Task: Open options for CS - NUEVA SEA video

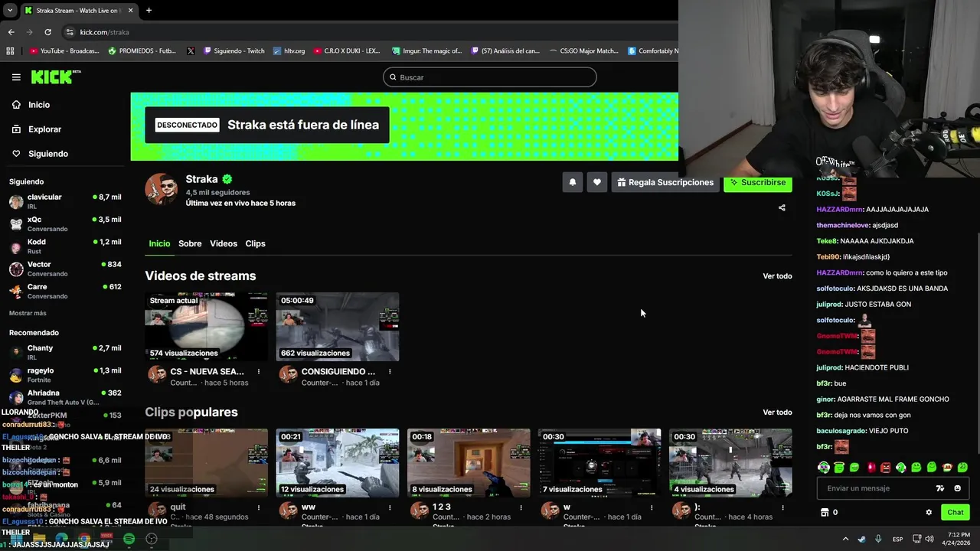Action: [259, 372]
